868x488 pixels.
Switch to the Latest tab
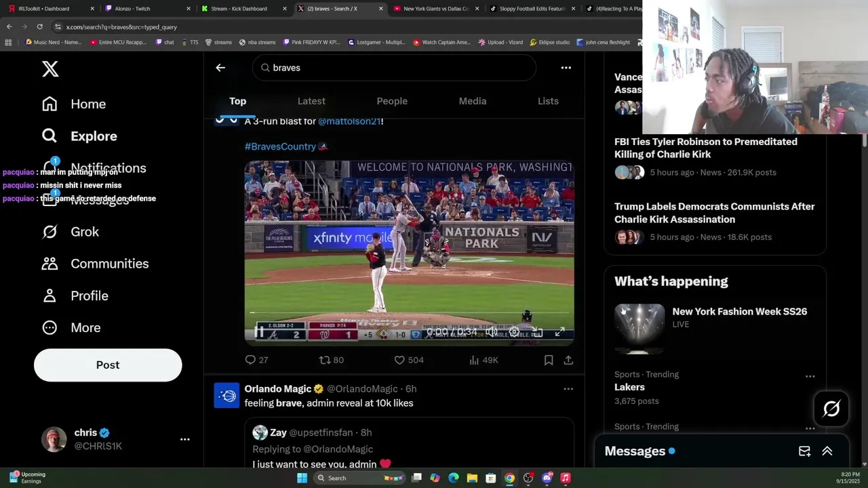coord(311,101)
